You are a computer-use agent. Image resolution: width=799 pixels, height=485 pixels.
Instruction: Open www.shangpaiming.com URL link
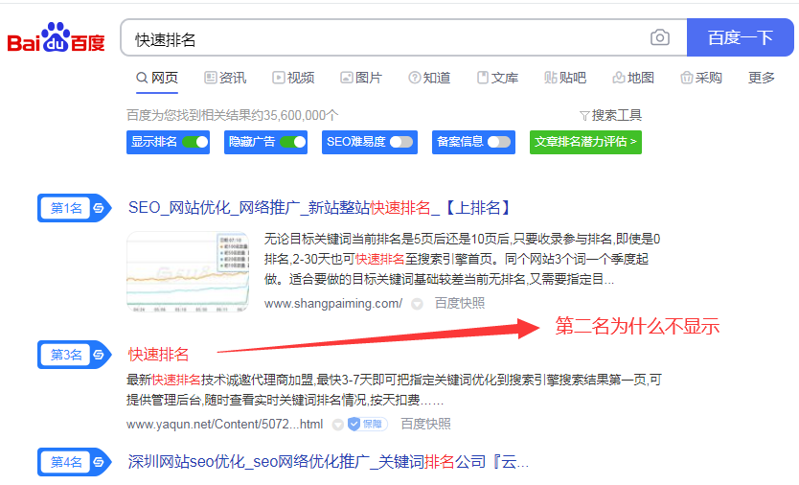(333, 304)
